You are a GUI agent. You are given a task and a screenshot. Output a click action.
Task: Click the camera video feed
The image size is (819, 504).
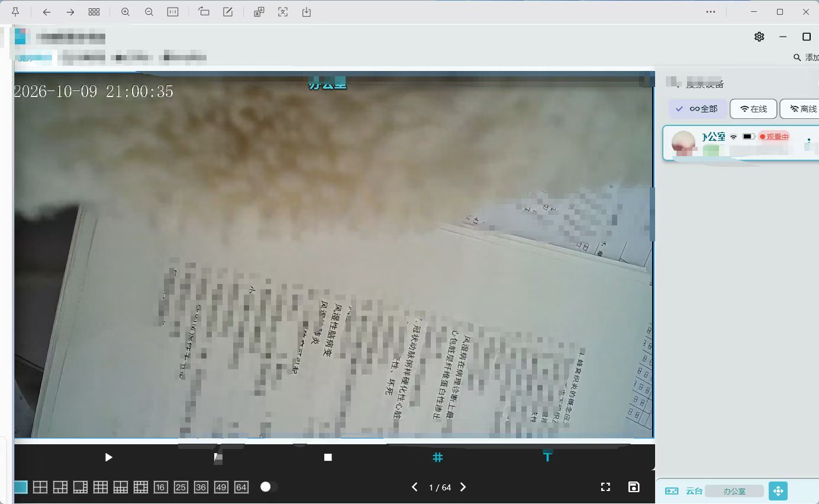334,255
